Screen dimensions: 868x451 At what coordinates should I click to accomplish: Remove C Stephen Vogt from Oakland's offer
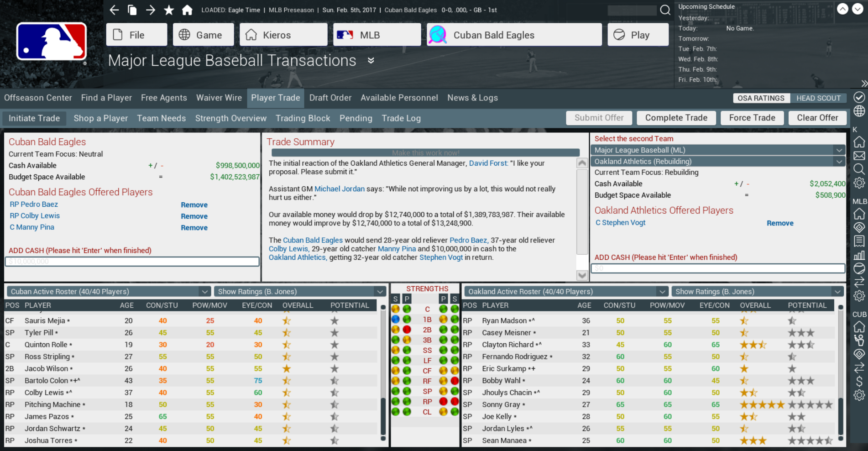(780, 223)
